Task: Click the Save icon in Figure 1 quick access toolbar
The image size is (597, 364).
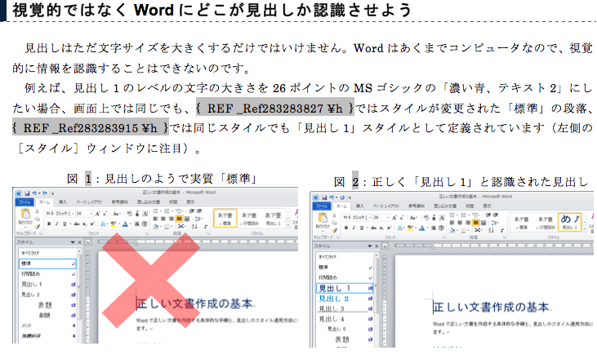Action: click(27, 193)
